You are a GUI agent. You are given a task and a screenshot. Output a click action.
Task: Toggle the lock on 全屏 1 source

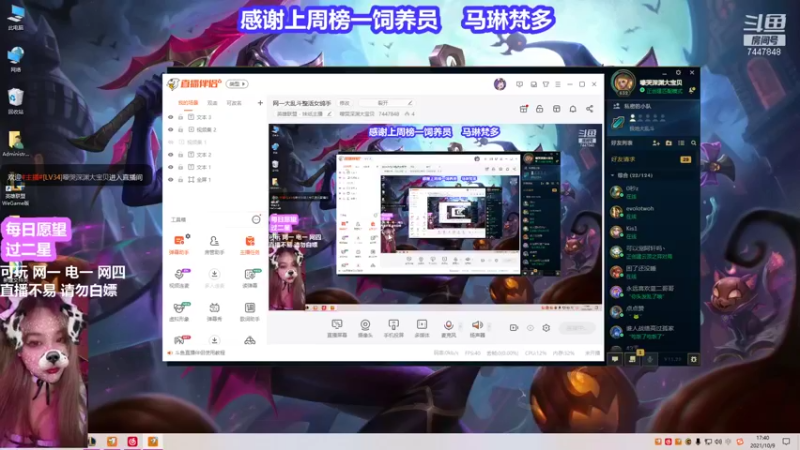click(x=181, y=180)
